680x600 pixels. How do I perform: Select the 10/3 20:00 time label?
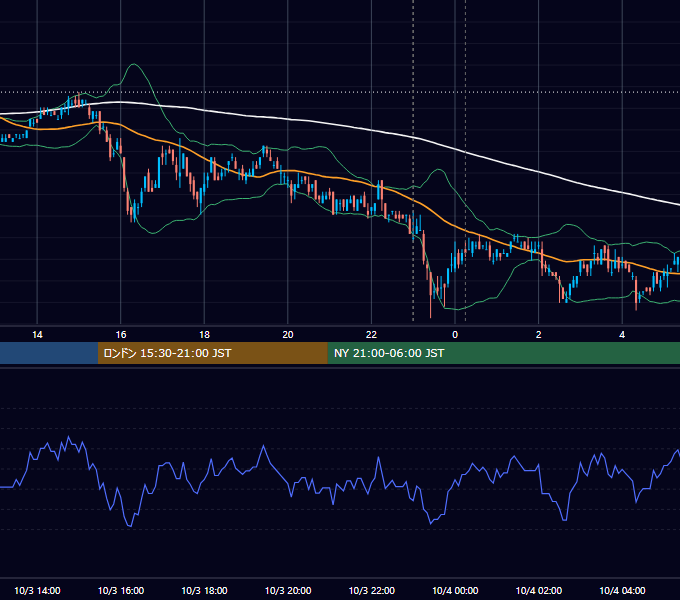point(288,590)
